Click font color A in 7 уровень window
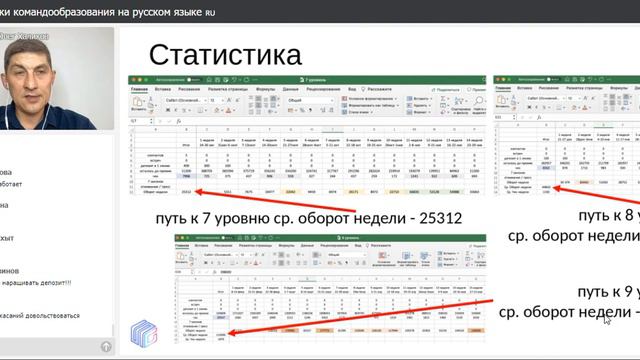640x360 pixels. point(228,110)
